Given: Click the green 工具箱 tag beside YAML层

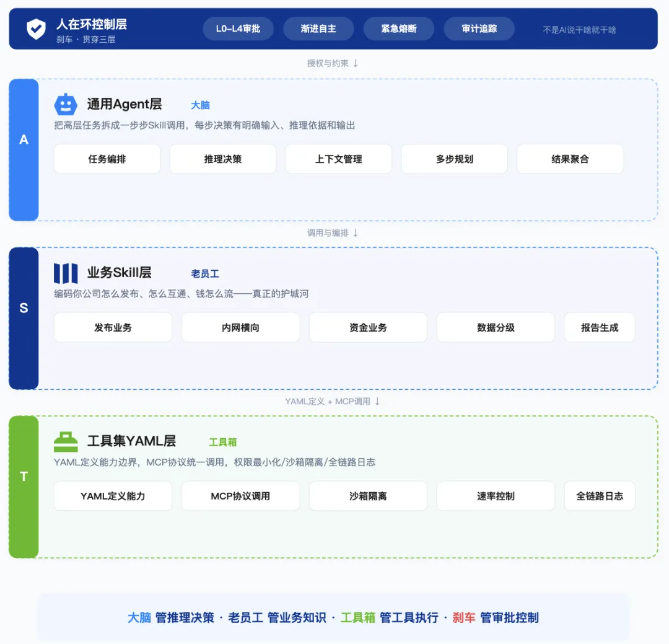Looking at the screenshot, I should click(223, 442).
